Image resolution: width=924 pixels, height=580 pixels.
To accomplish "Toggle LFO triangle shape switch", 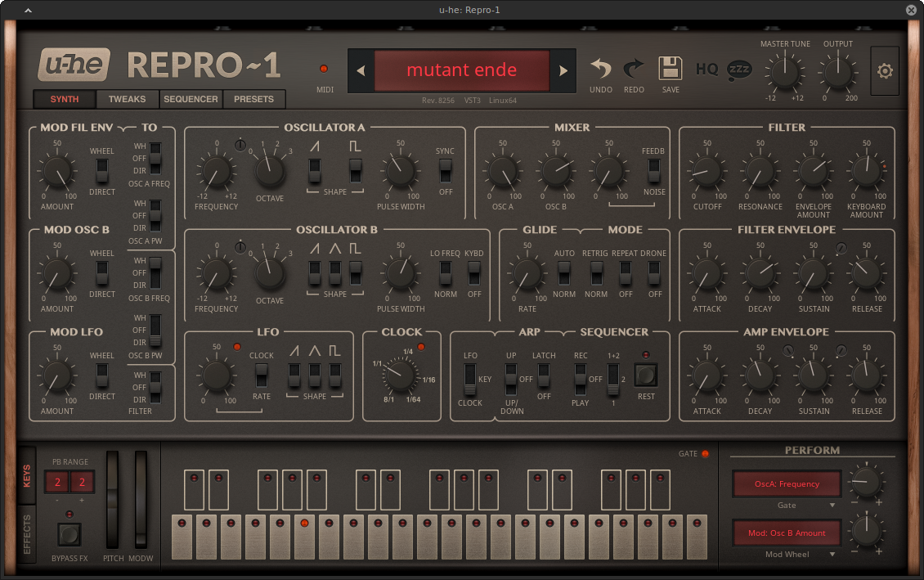I will tap(315, 375).
